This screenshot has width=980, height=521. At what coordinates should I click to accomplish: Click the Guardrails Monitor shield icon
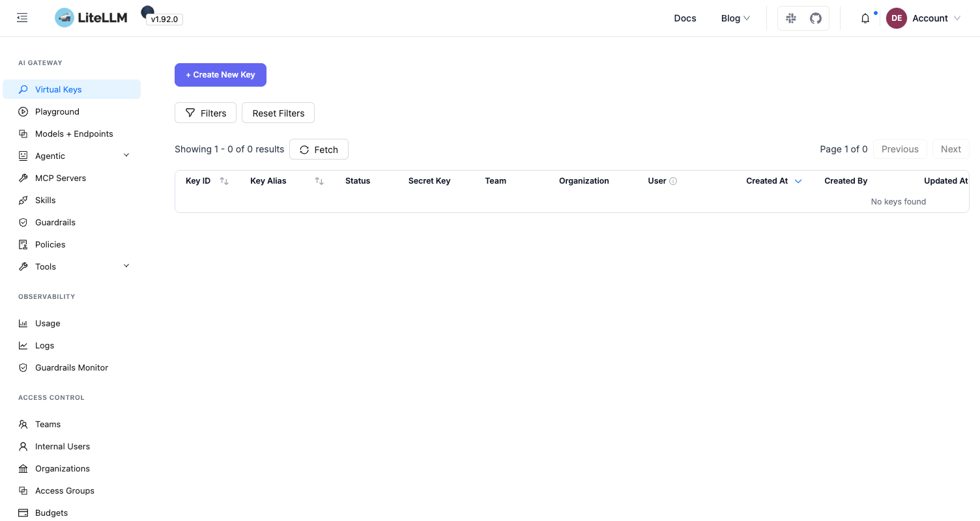tap(23, 368)
